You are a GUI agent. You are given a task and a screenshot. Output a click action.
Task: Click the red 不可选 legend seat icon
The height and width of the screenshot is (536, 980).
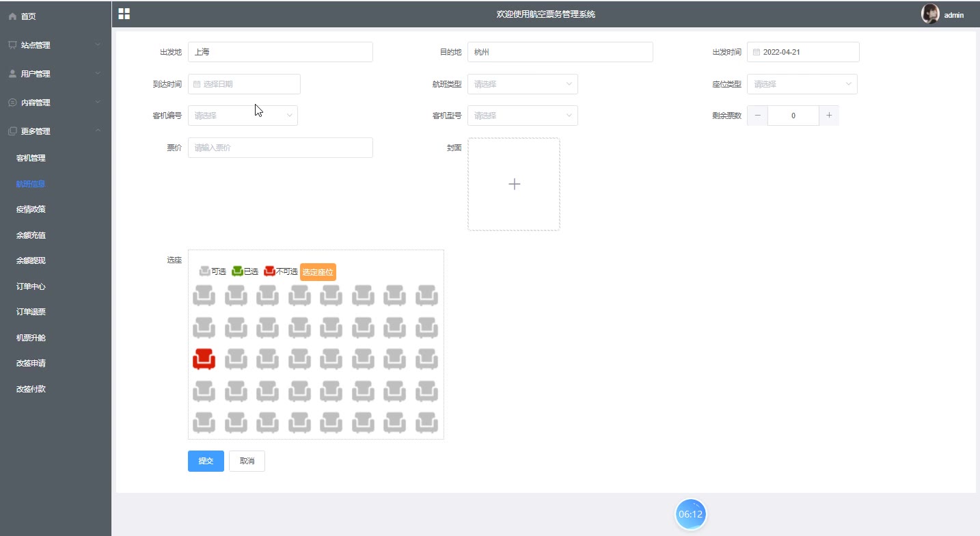pos(269,271)
